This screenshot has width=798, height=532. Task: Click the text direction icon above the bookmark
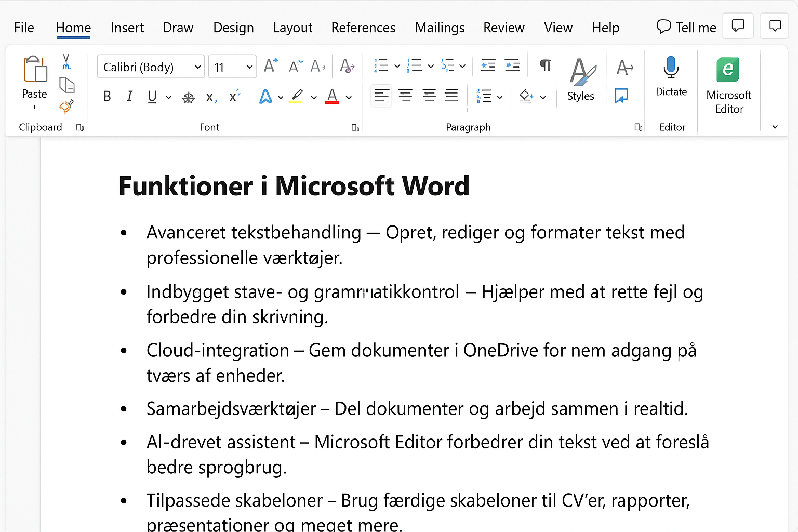pos(624,67)
